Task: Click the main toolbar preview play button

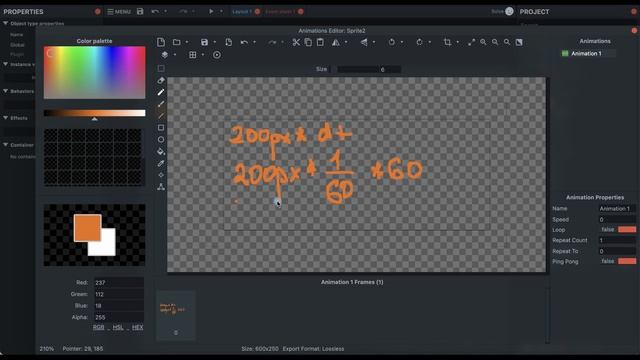Action: [x=211, y=11]
